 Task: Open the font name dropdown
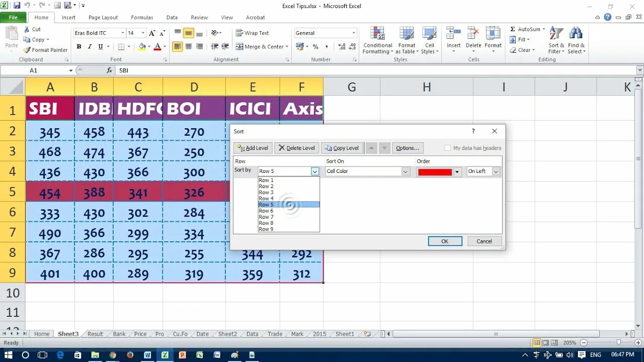pyautogui.click(x=122, y=33)
